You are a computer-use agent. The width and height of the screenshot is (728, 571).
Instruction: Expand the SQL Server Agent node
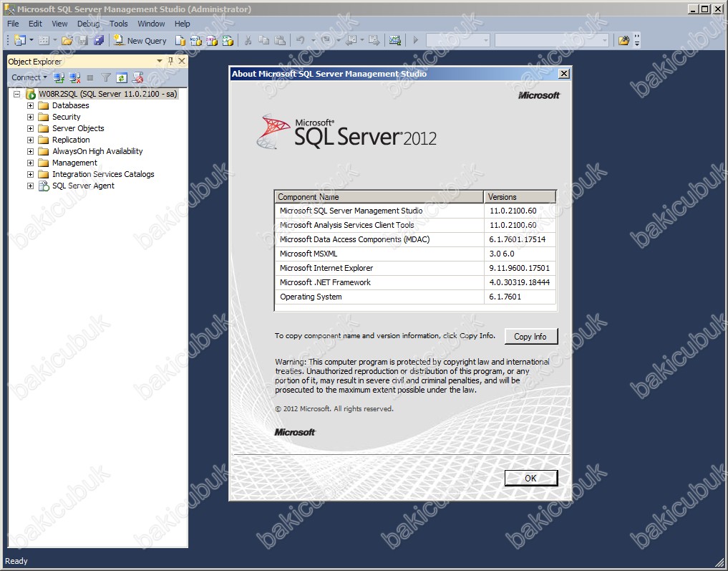(x=30, y=186)
